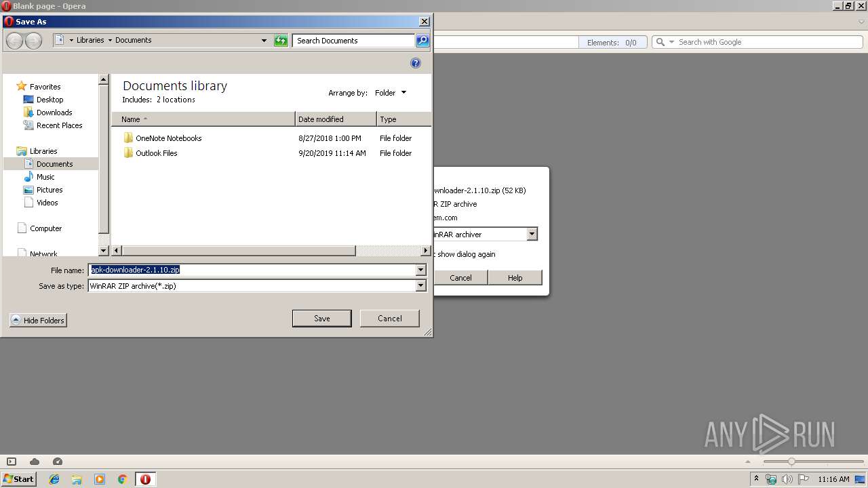Open the File name dropdown arrow
Image resolution: width=868 pixels, height=488 pixels.
tap(421, 270)
